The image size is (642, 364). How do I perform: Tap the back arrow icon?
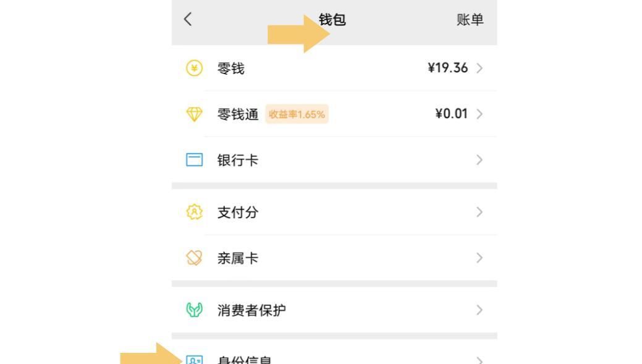188,20
